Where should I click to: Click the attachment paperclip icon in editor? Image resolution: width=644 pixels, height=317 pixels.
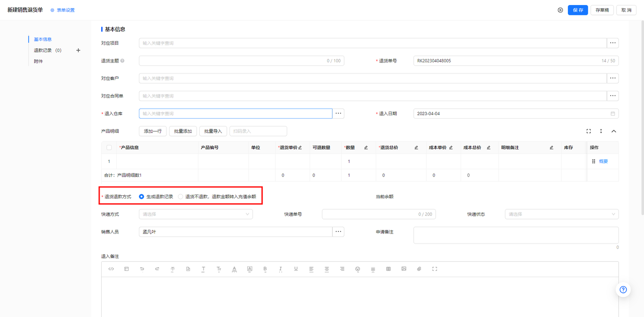[419, 269]
